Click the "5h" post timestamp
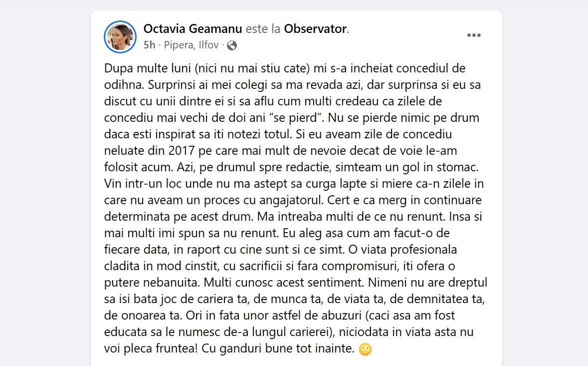This screenshot has height=366, width=588. [x=149, y=45]
